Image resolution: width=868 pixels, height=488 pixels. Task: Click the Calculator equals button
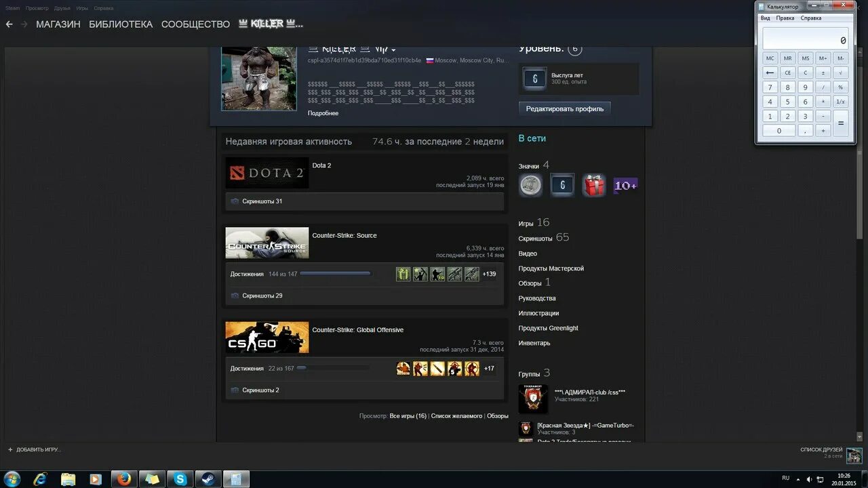(x=841, y=123)
